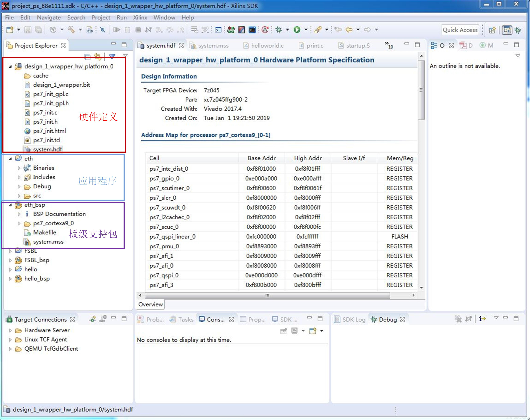The width and height of the screenshot is (530, 420).
Task: Click the Debug bug icon in toolbar
Action: 279,30
